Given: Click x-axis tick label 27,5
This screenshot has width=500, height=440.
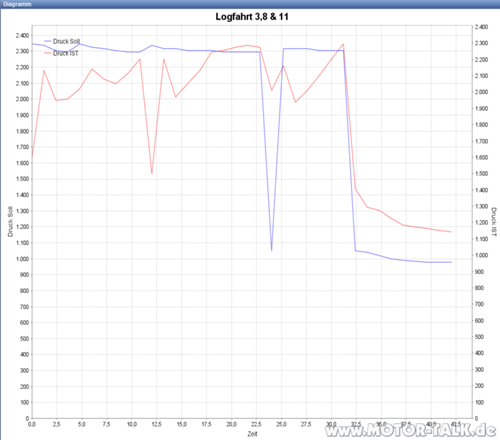Looking at the screenshot, I should (306, 424).
